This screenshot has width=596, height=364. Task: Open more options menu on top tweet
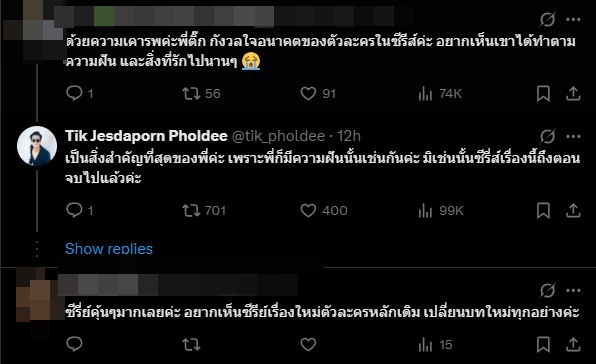click(573, 19)
